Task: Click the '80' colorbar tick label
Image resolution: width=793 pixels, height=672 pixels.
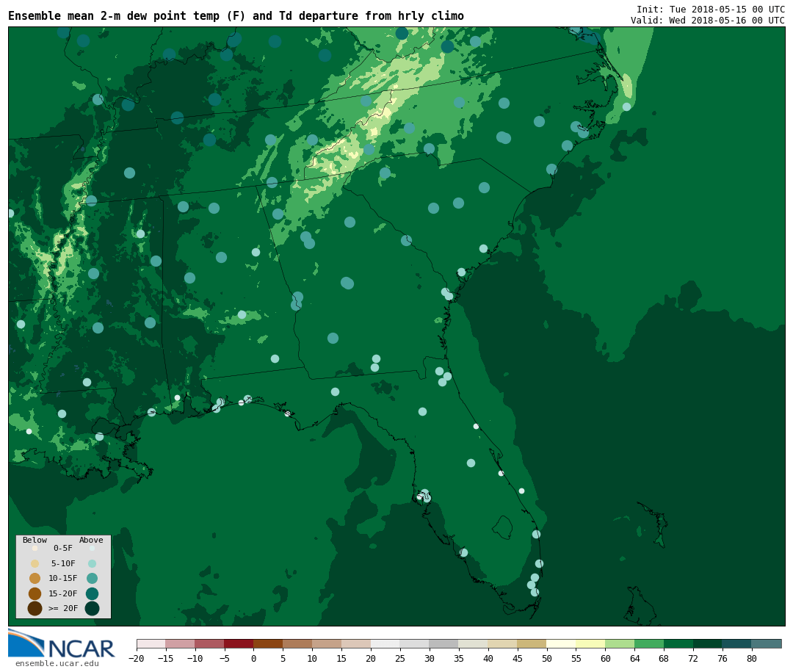Action: point(752,658)
